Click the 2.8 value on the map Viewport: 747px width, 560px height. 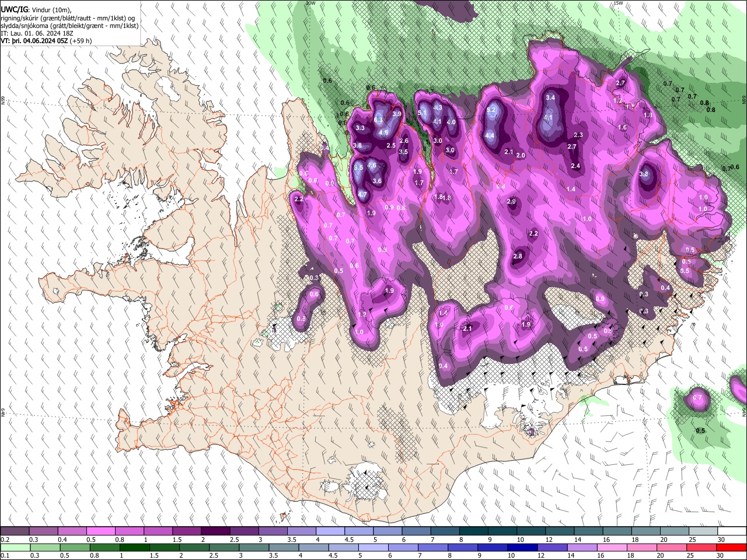517,256
